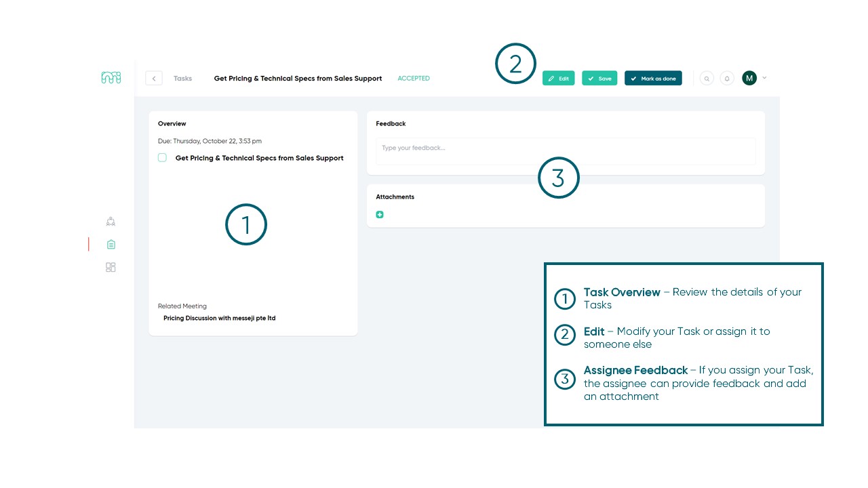Click the Save button

coord(599,78)
